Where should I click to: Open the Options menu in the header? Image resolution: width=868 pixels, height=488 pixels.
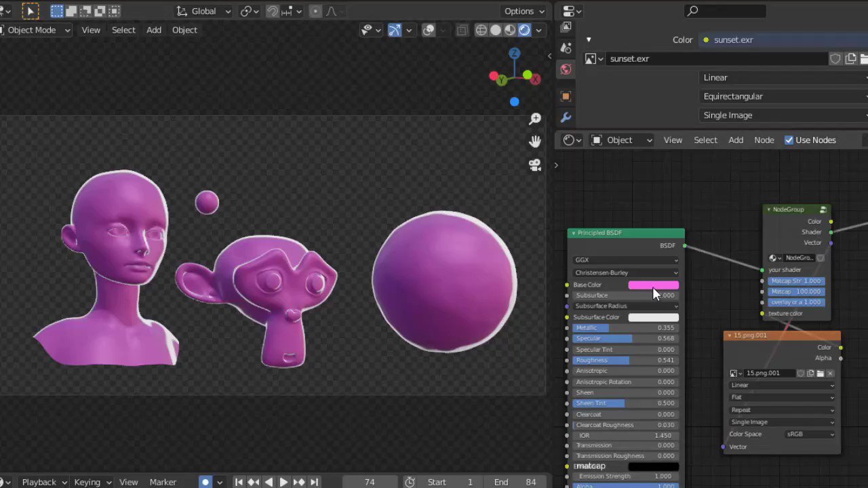tap(523, 11)
